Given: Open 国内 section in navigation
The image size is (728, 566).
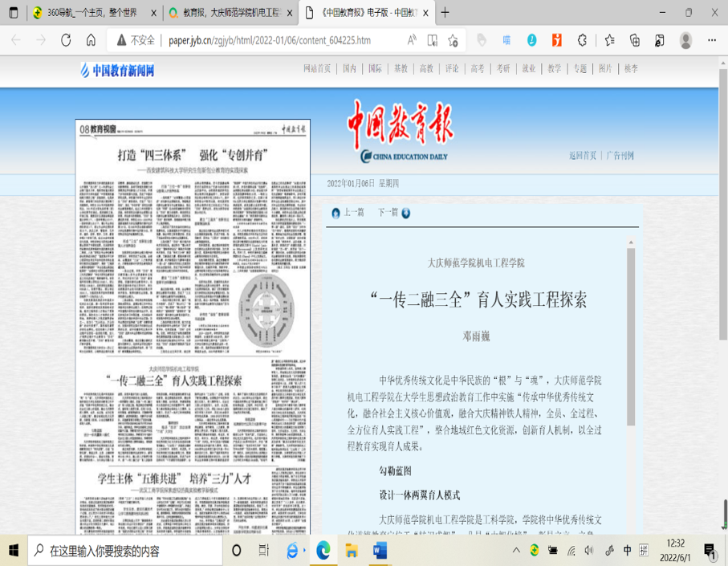Looking at the screenshot, I should (350, 69).
